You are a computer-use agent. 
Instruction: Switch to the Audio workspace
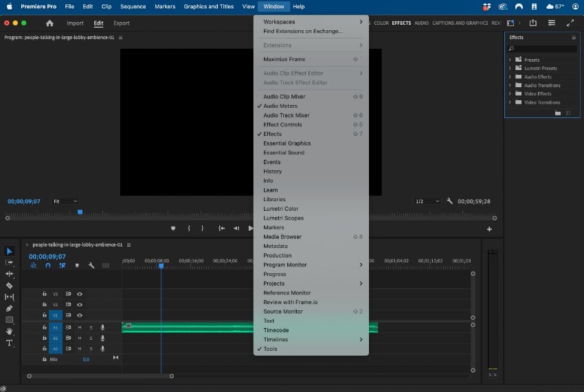pyautogui.click(x=421, y=23)
